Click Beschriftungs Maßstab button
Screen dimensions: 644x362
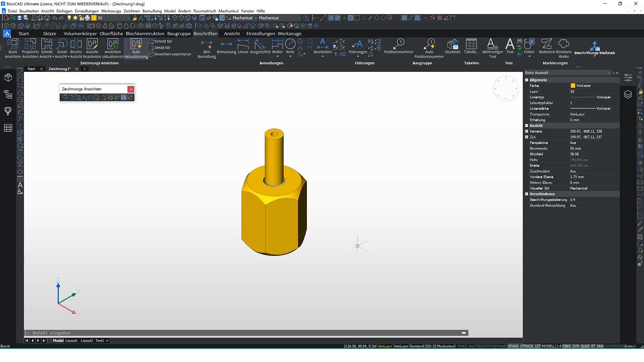coord(594,48)
